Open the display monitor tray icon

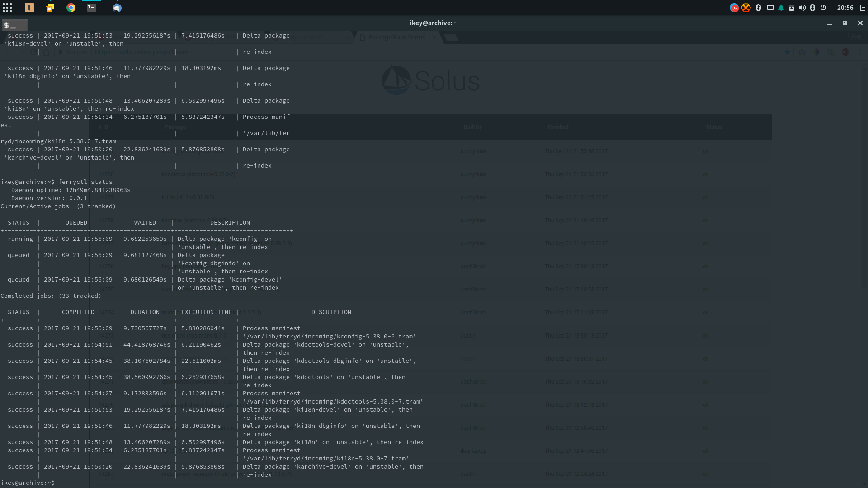click(x=770, y=8)
